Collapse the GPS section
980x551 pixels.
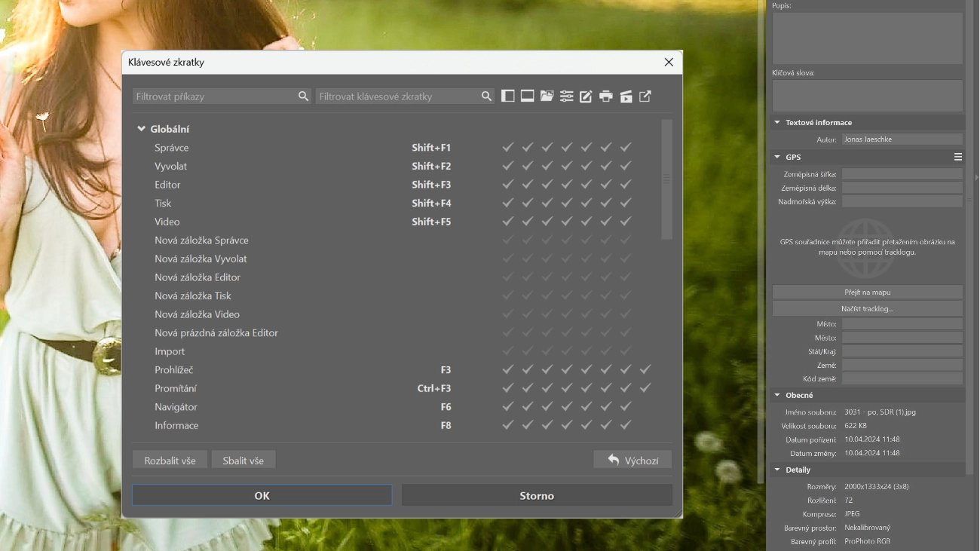point(777,157)
